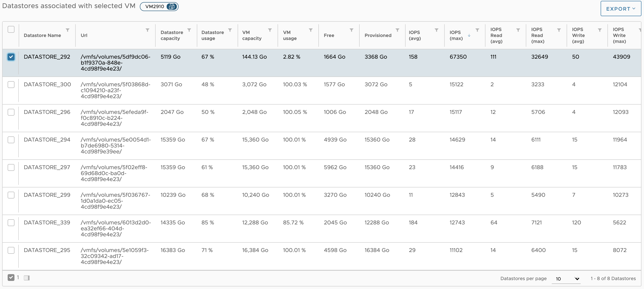644x289 pixels.
Task: Select the DATASTORE_296 name cell
Action: point(47,112)
